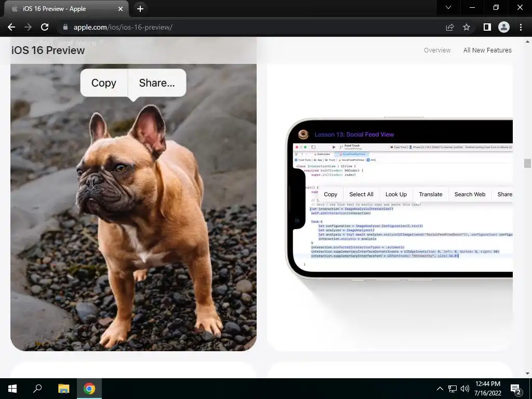Viewport: 532px width, 399px height.
Task: Open the clock showing 12:44 PM
Action: [x=487, y=389]
